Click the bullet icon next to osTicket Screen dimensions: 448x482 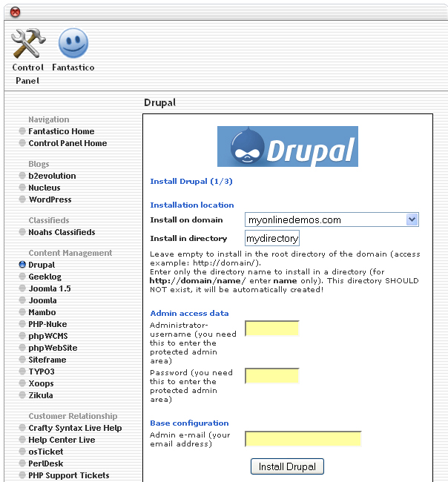(22, 452)
